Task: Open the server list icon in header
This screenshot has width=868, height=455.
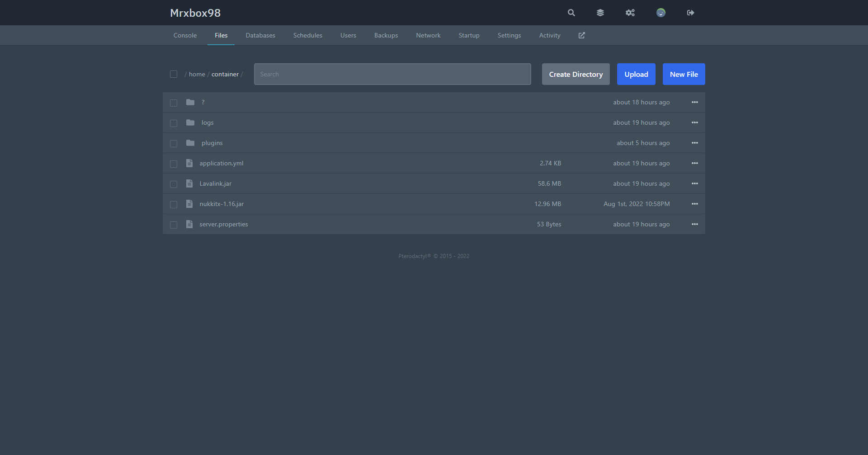Action: pos(600,13)
